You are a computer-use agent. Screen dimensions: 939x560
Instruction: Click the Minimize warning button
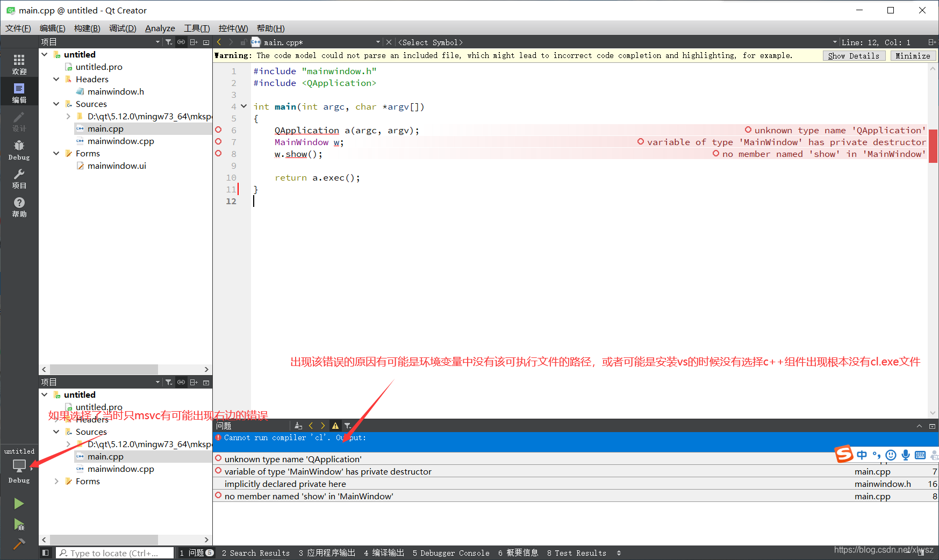(913, 55)
